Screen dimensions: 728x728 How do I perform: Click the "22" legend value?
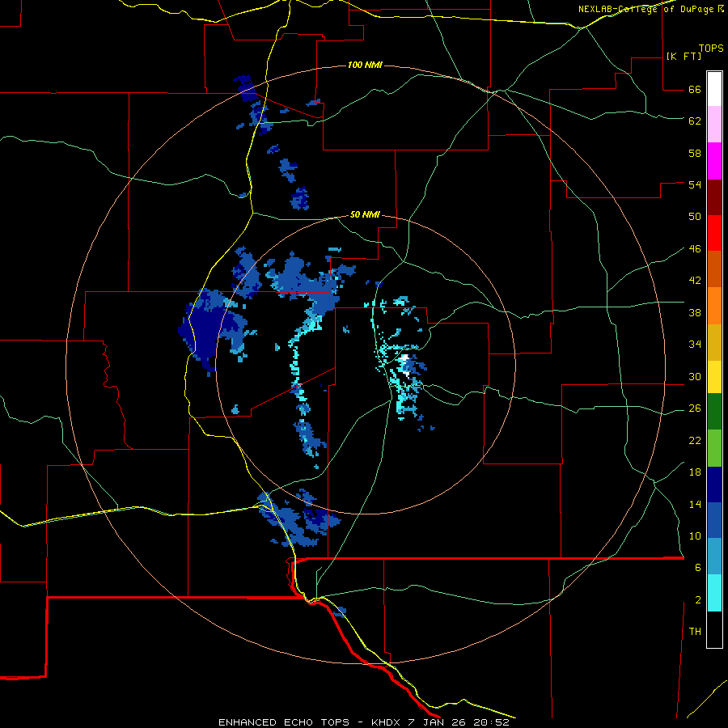click(695, 440)
